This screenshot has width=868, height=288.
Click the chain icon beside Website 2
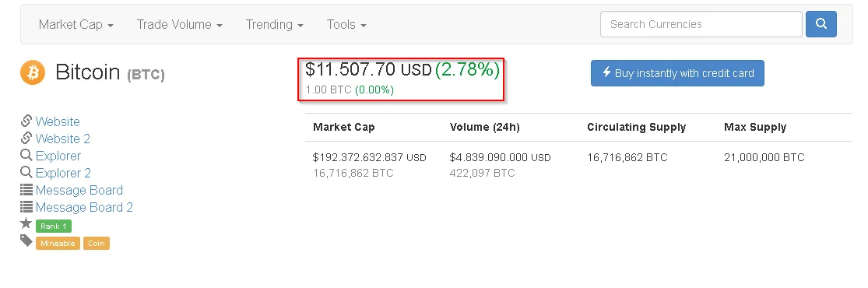(26, 138)
